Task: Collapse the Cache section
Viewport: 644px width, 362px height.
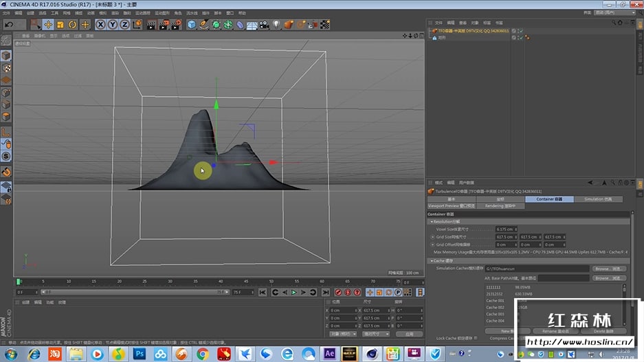Action: point(432,260)
